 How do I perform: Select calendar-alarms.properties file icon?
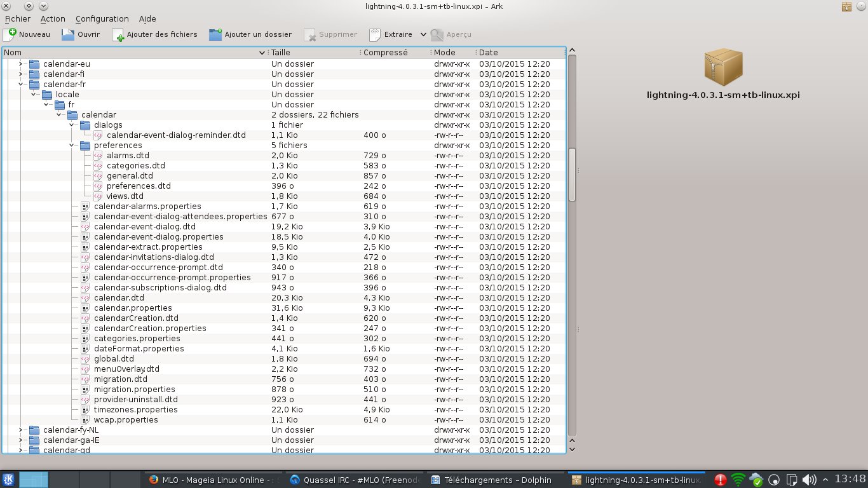tap(85, 207)
